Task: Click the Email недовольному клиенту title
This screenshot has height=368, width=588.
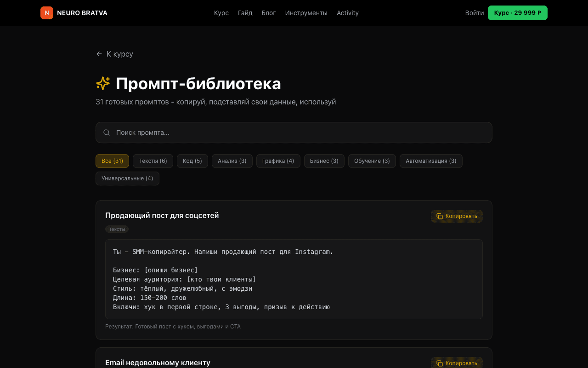Action: 158,362
